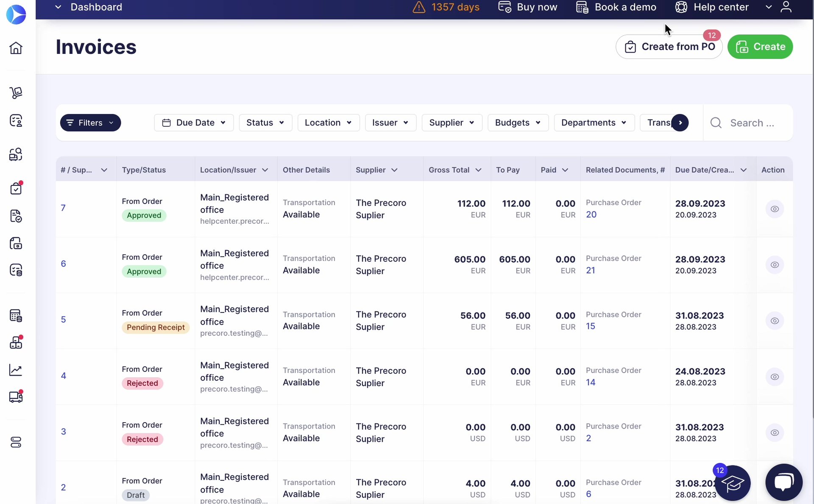Toggle visibility for invoice row 3

[775, 432]
